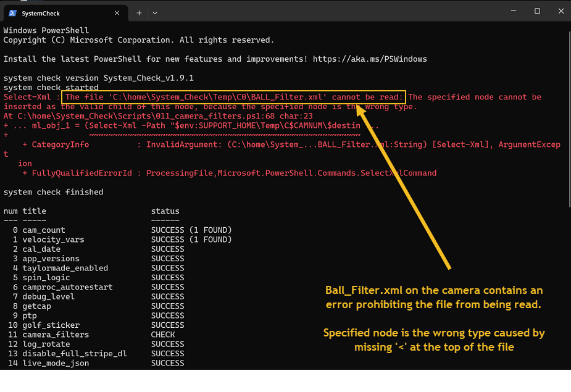Click the 'Select-Xml' error label

[x=27, y=97]
